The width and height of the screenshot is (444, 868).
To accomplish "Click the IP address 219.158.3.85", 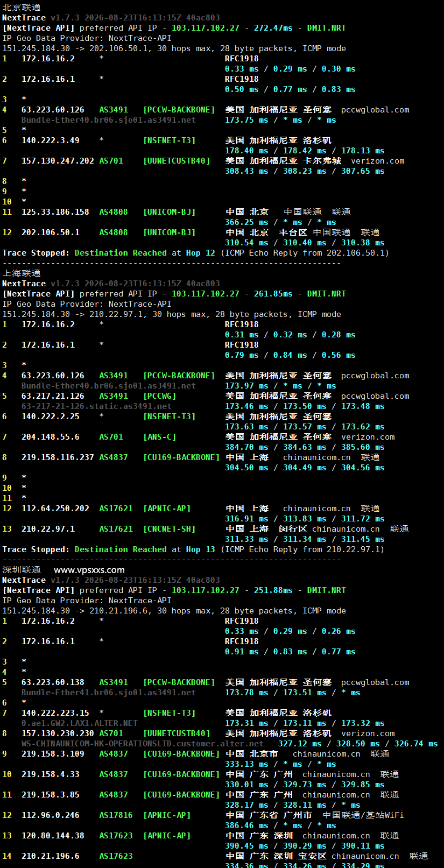I will pos(51,795).
